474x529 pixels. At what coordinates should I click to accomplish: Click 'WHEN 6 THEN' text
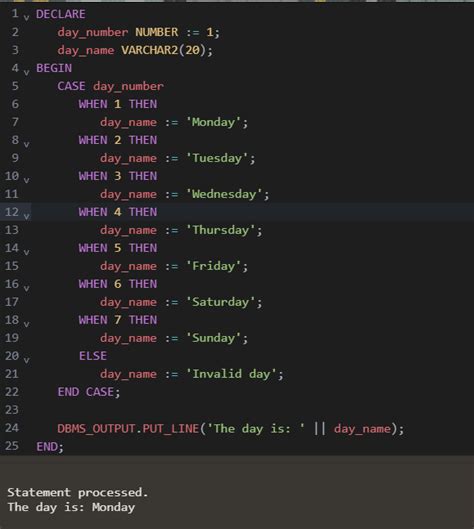pyautogui.click(x=118, y=284)
